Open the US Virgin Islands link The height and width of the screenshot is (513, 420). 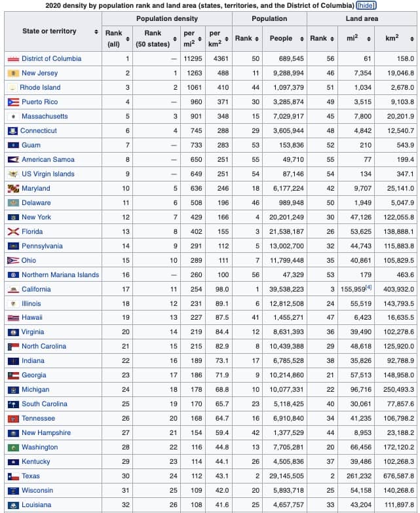pos(48,174)
